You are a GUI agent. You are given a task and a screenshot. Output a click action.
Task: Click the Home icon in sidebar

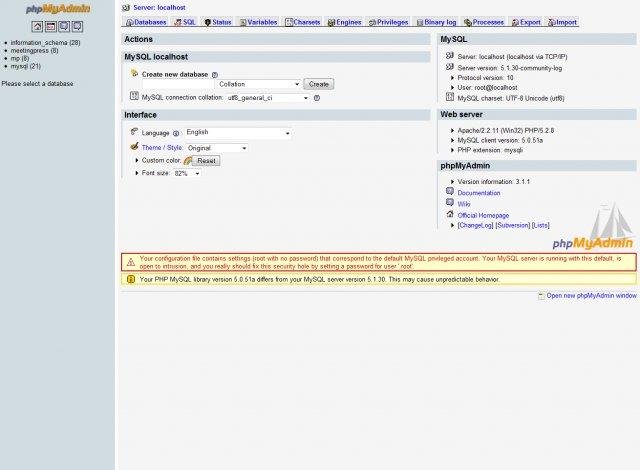(x=37, y=27)
